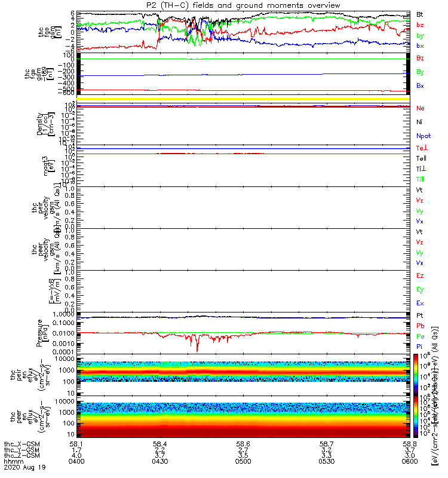Select the '0600' time tick label
The width and height of the screenshot is (448, 478).
tap(410, 461)
